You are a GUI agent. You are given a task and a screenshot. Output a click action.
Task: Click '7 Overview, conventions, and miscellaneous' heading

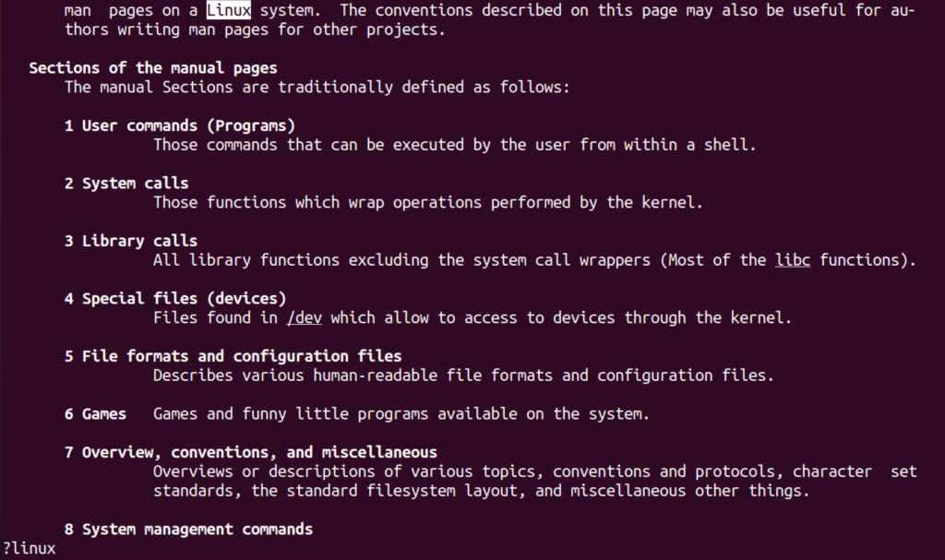(x=251, y=452)
